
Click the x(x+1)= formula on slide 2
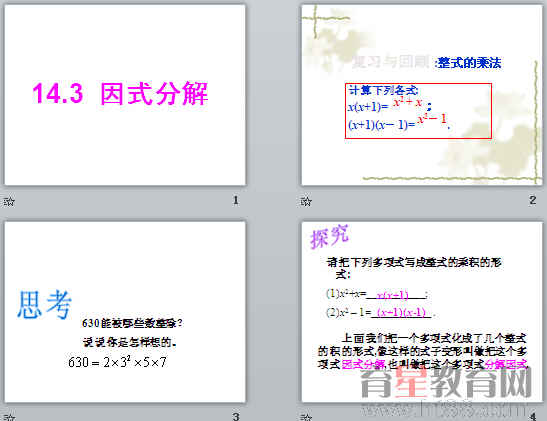point(368,107)
